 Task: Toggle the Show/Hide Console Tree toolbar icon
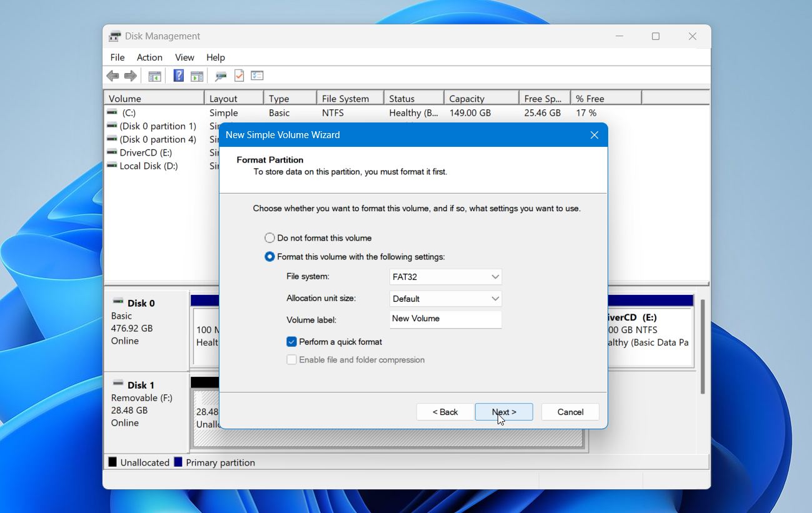click(x=154, y=76)
